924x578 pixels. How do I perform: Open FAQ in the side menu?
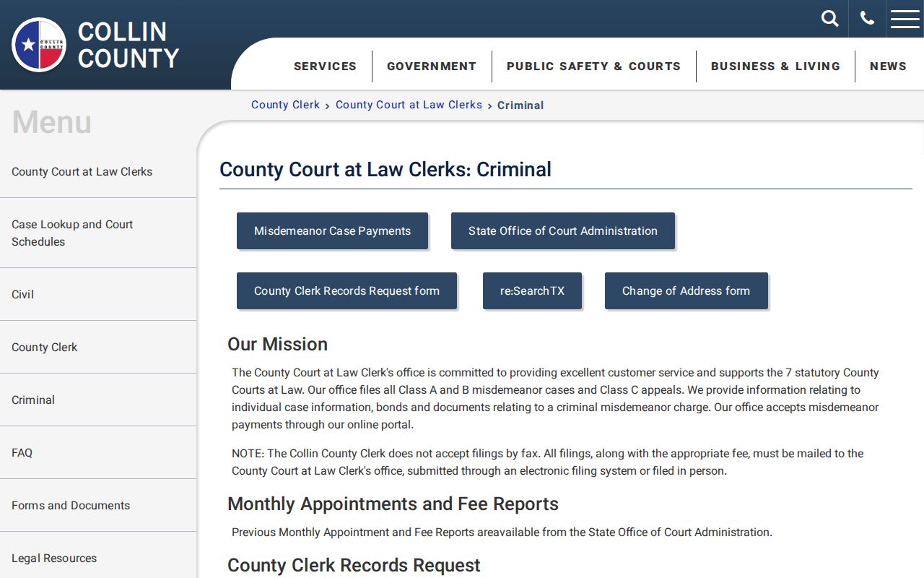98,453
